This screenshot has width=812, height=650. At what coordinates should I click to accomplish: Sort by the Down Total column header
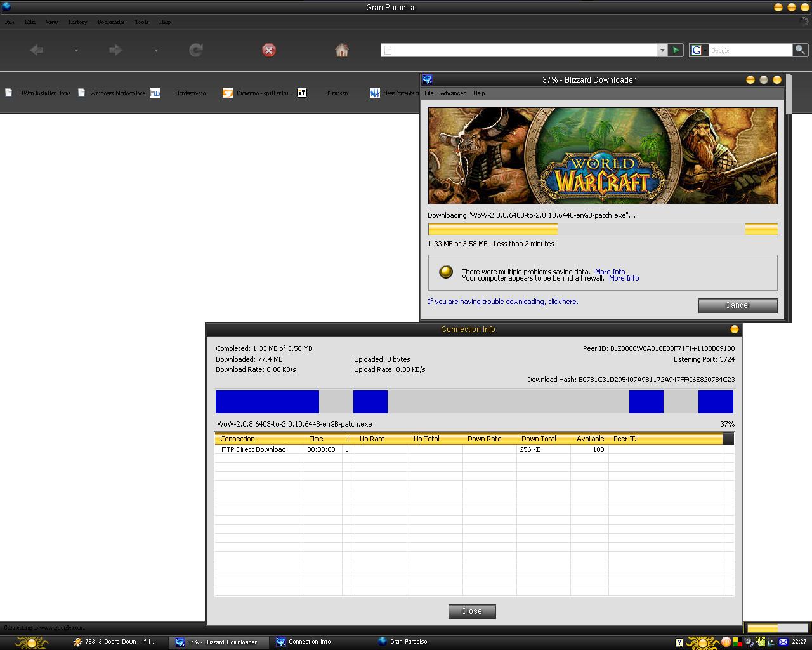(543, 439)
